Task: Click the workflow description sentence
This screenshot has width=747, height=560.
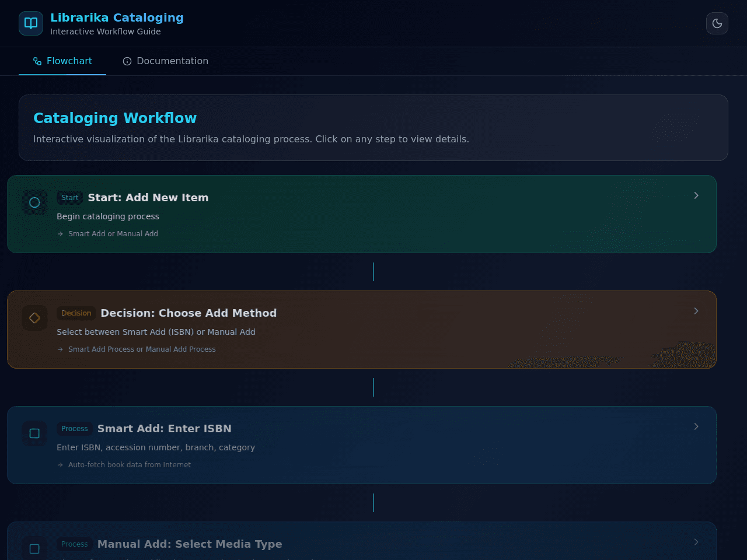Action: pos(251,139)
